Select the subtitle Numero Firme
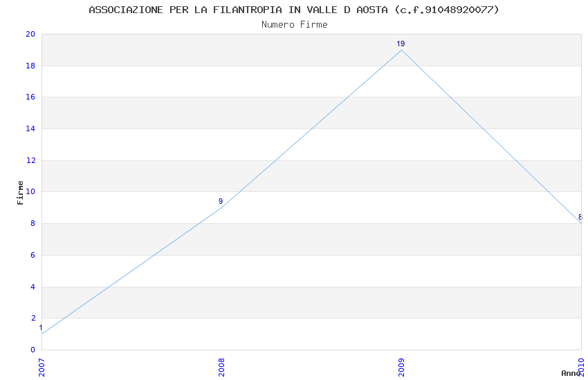 tap(295, 25)
